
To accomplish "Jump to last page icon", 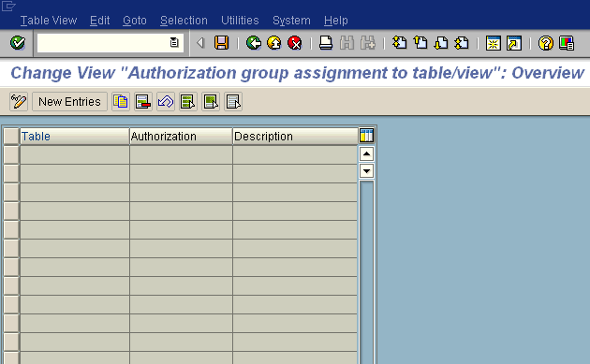I will 462,43.
